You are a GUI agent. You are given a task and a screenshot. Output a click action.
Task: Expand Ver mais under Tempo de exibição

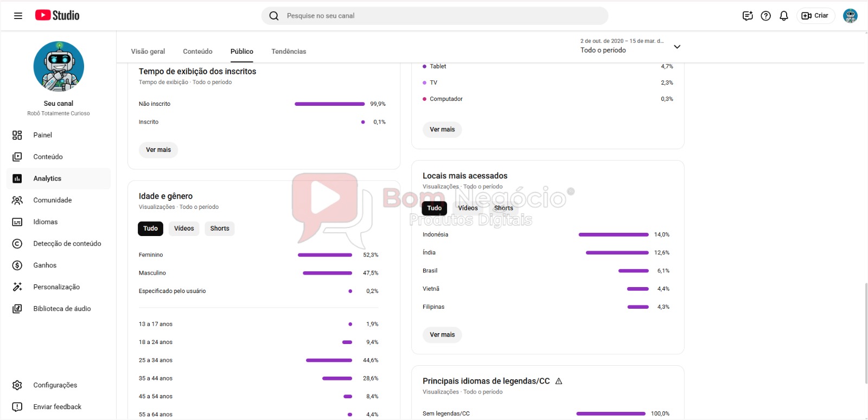click(x=158, y=150)
